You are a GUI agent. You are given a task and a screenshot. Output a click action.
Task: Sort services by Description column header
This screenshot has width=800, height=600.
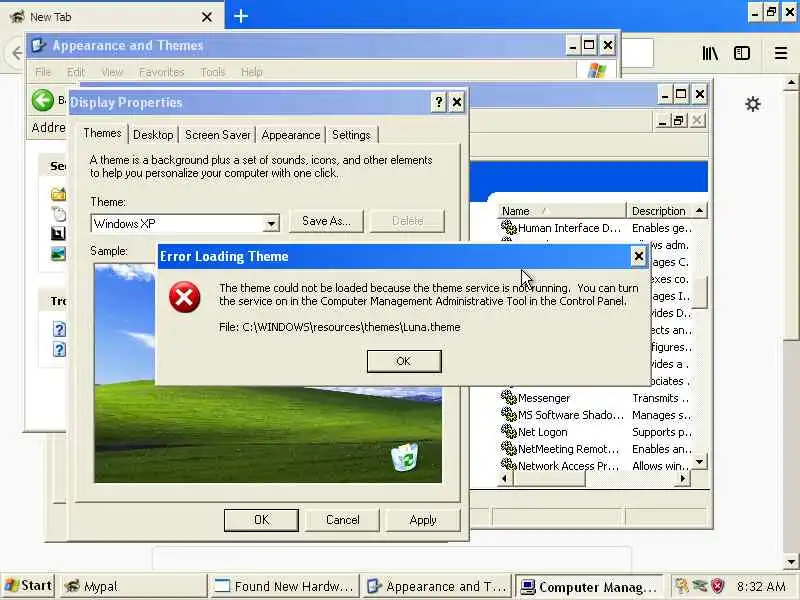tap(660, 211)
